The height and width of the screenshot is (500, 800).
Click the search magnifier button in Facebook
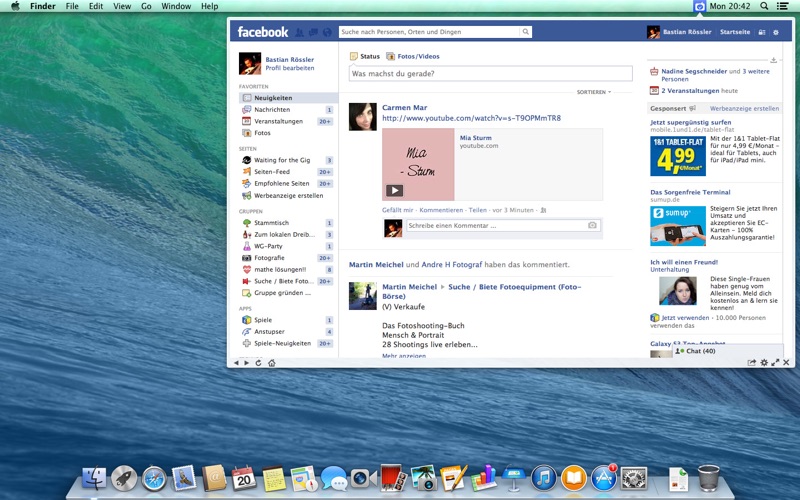pos(526,32)
